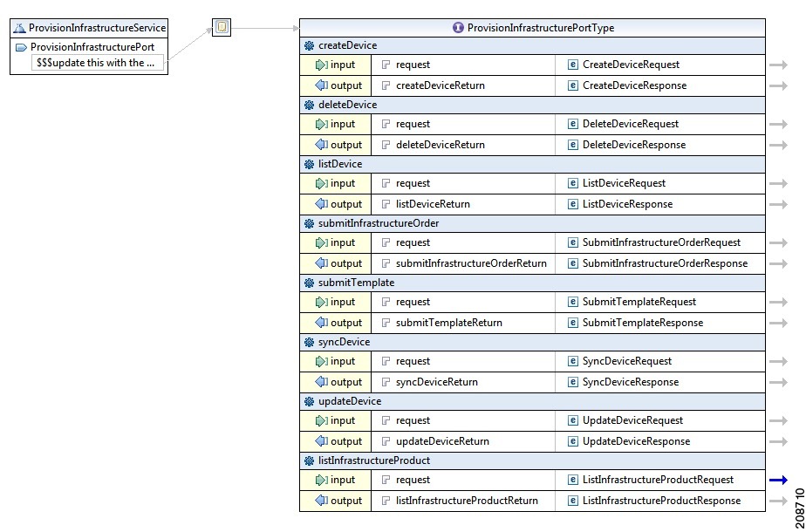Expand the deleteDevice operation header
This screenshot has width=806, height=532.
[306, 104]
